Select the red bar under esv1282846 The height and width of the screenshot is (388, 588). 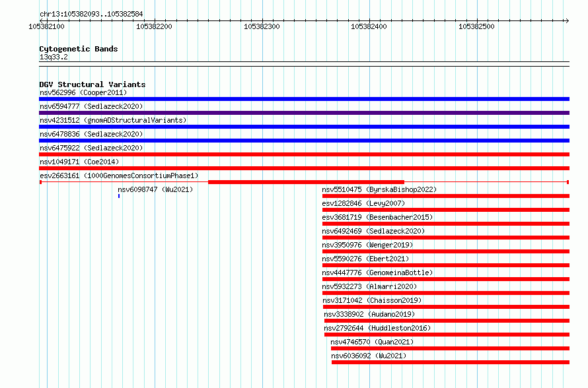tap(446, 210)
